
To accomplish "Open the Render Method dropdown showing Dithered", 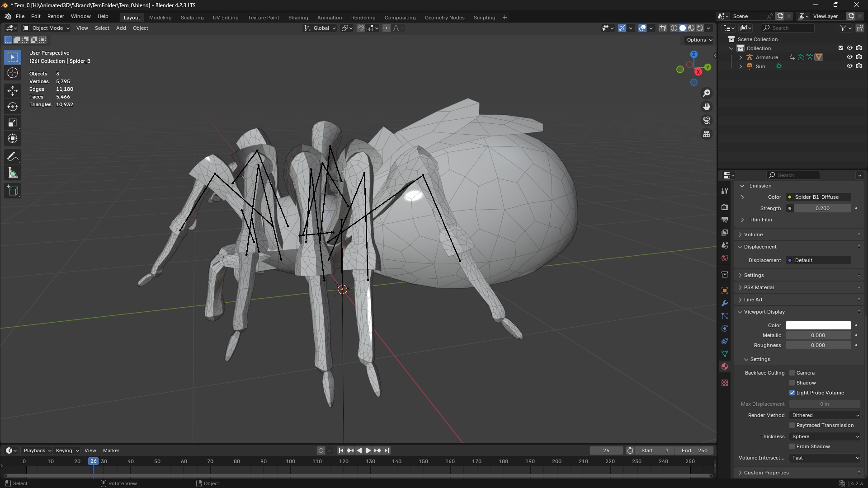I will pos(825,415).
